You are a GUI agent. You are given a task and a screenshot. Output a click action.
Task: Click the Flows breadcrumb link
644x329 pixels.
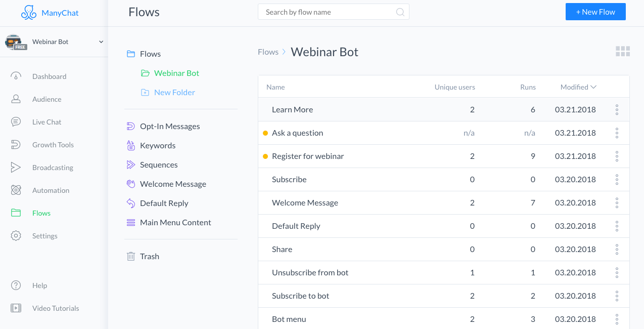(268, 52)
